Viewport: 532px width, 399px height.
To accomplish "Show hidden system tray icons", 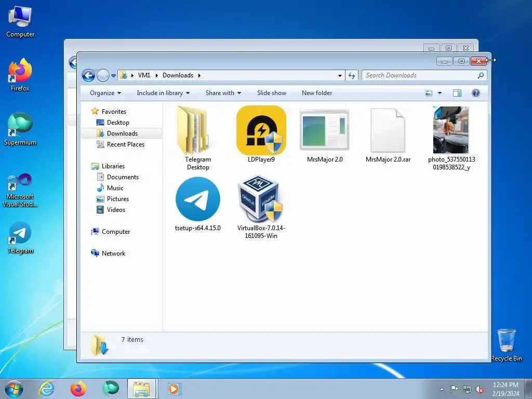I will 442,389.
